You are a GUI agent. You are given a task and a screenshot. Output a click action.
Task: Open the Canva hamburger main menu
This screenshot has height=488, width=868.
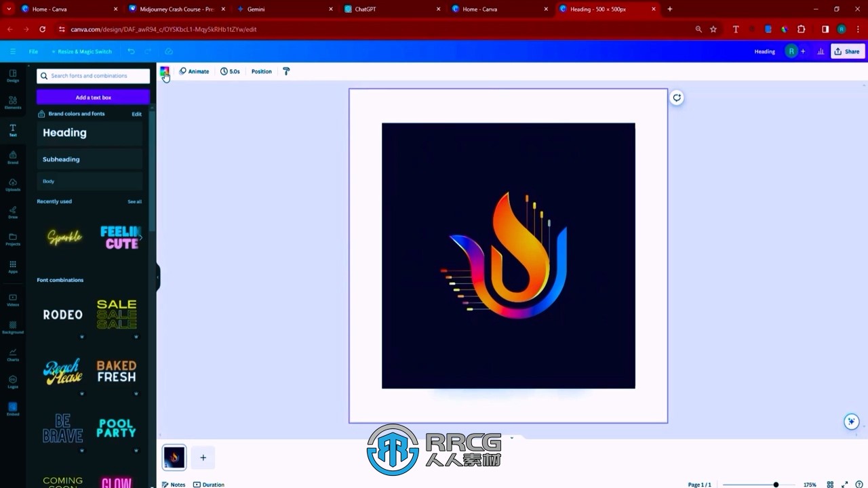(13, 52)
